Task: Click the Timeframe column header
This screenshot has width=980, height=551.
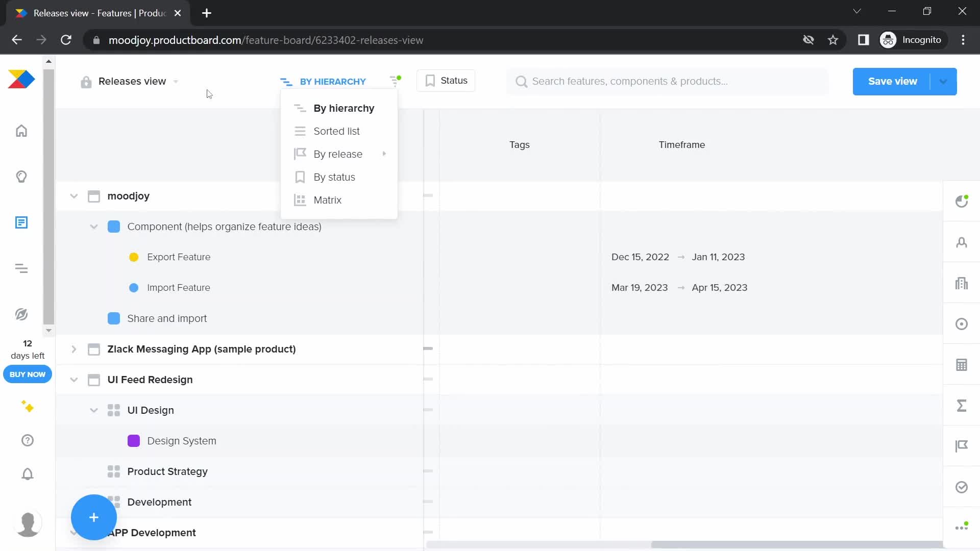Action: point(682,145)
